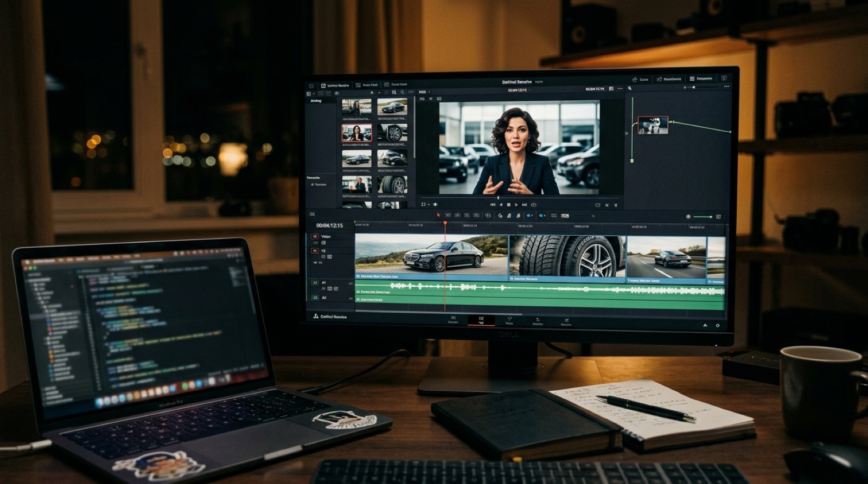Click the viewer video preview of the woman
Viewport: 868px width, 484px height.
[519, 147]
